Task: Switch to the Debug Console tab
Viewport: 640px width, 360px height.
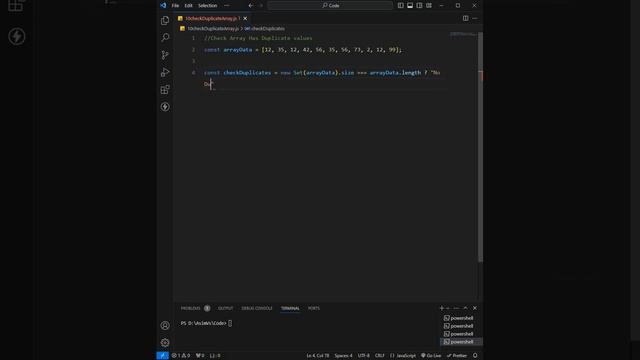Action: pos(257,308)
